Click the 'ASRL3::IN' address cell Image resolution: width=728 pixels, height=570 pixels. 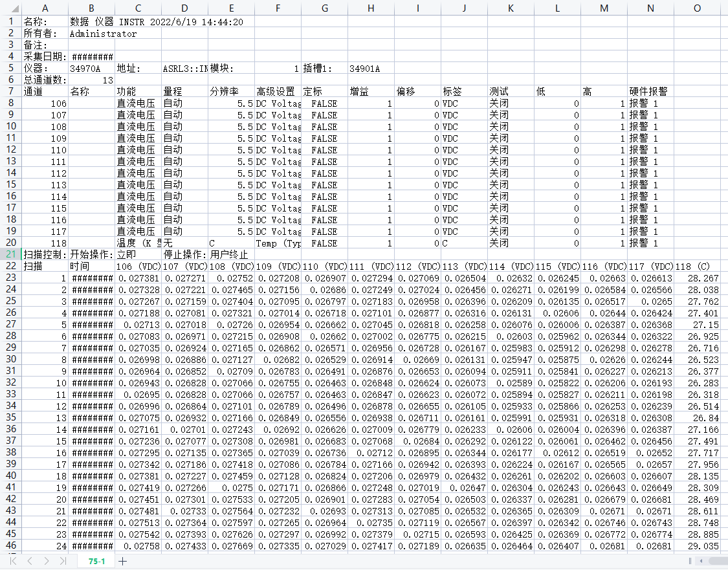click(x=185, y=68)
